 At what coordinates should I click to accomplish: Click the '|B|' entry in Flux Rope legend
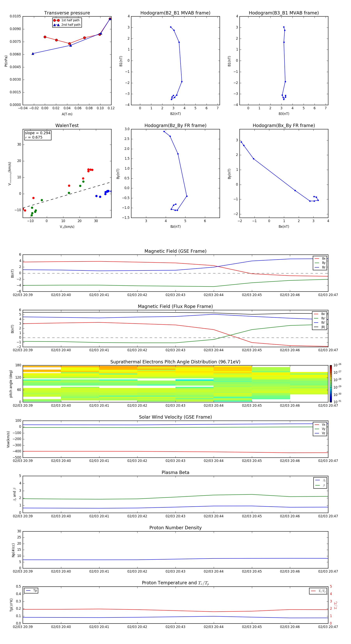point(320,327)
